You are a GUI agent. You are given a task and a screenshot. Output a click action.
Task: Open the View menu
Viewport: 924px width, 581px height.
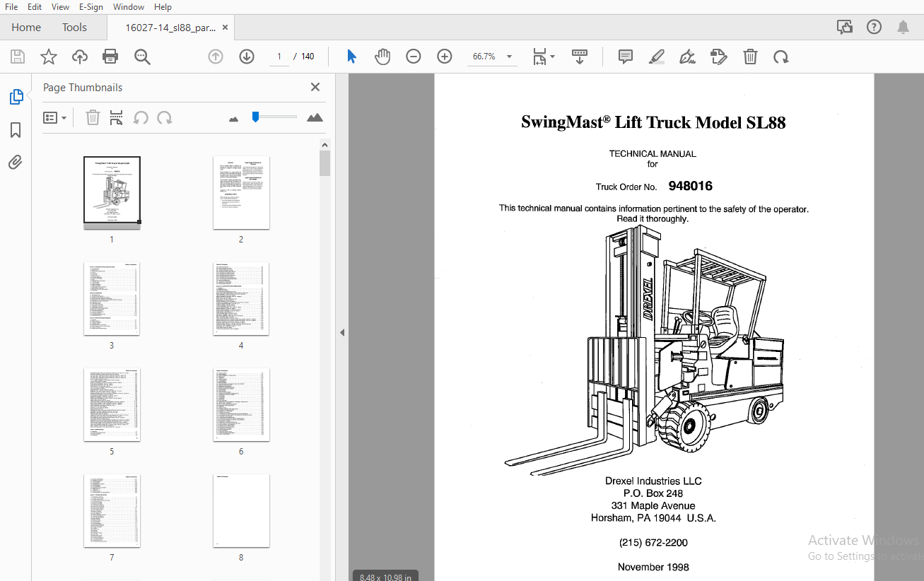click(x=61, y=6)
